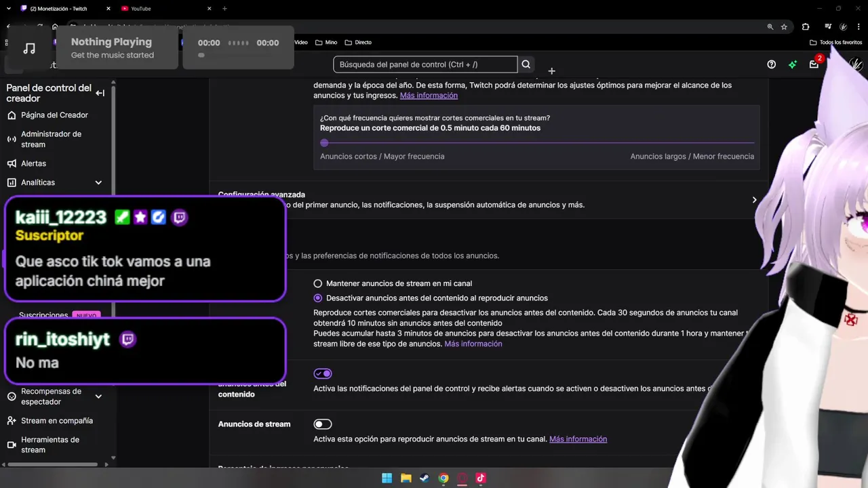Open Google Chrome from the taskbar
This screenshot has height=488, width=868.
pos(443,478)
